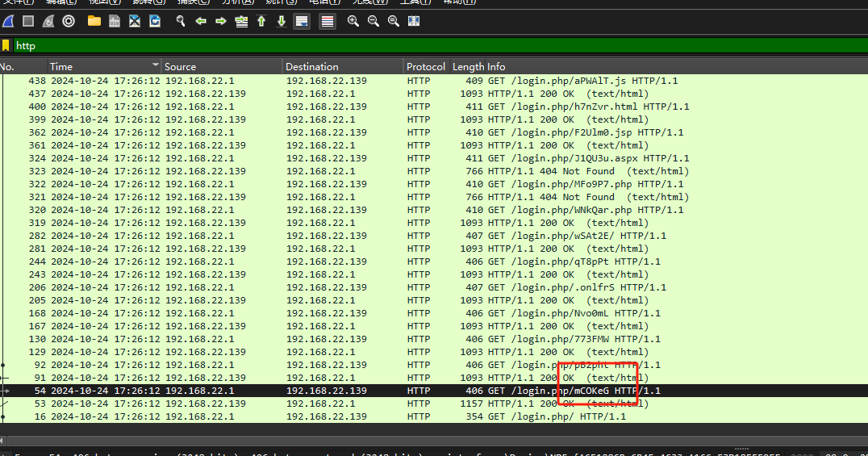Close the capture file with X icon
This screenshot has width=868, height=456.
(135, 21)
